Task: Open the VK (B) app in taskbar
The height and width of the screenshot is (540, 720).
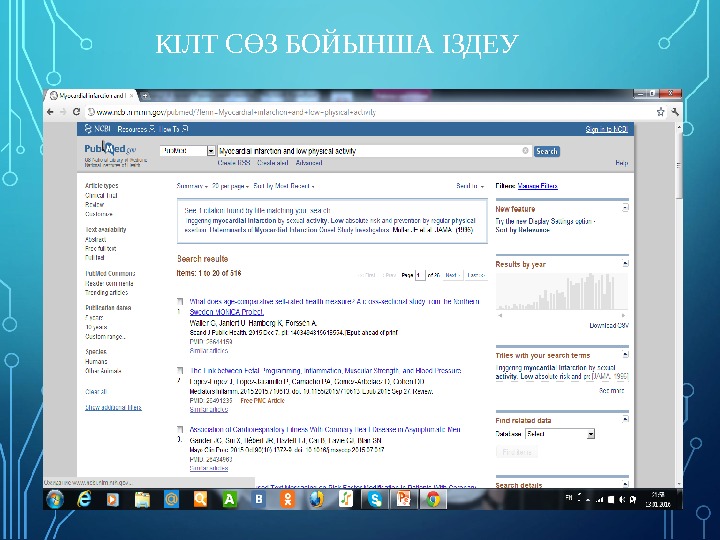Action: pyautogui.click(x=259, y=499)
